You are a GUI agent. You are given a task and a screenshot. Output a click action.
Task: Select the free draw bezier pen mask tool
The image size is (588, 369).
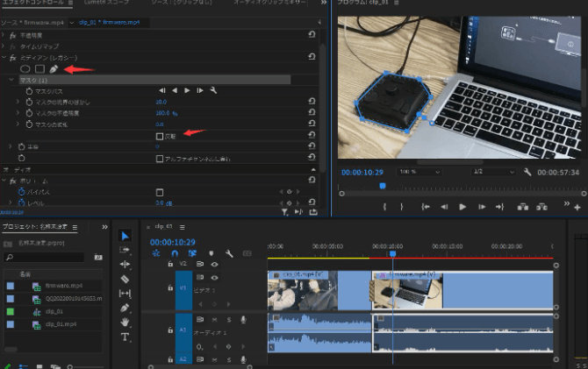(x=54, y=68)
